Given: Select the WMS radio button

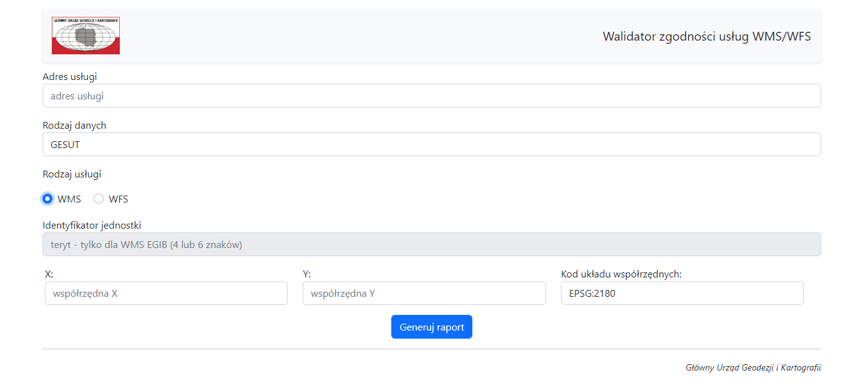Looking at the screenshot, I should 47,199.
